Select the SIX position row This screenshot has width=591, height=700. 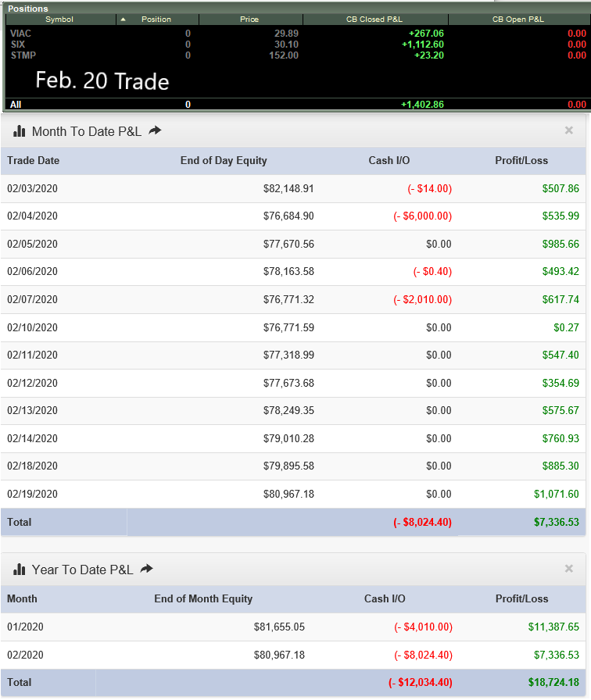[298, 45]
